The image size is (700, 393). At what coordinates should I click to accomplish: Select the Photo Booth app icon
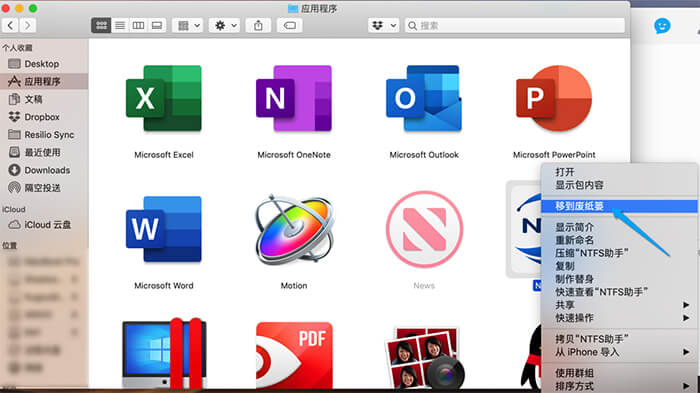(424, 357)
